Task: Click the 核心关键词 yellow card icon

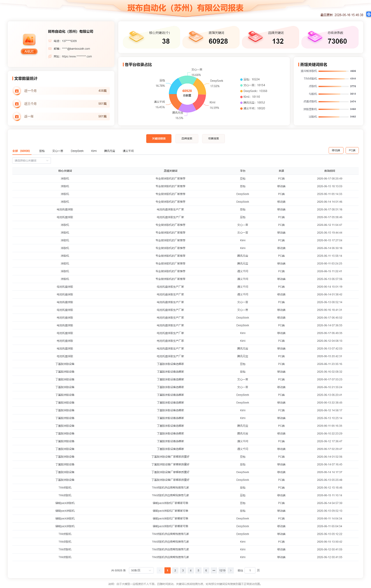Action: [x=136, y=36]
